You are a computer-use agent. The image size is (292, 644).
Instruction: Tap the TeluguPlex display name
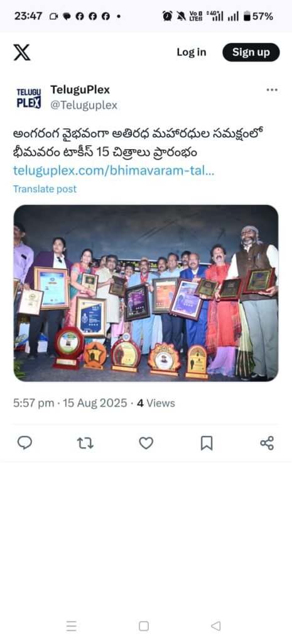click(x=80, y=89)
